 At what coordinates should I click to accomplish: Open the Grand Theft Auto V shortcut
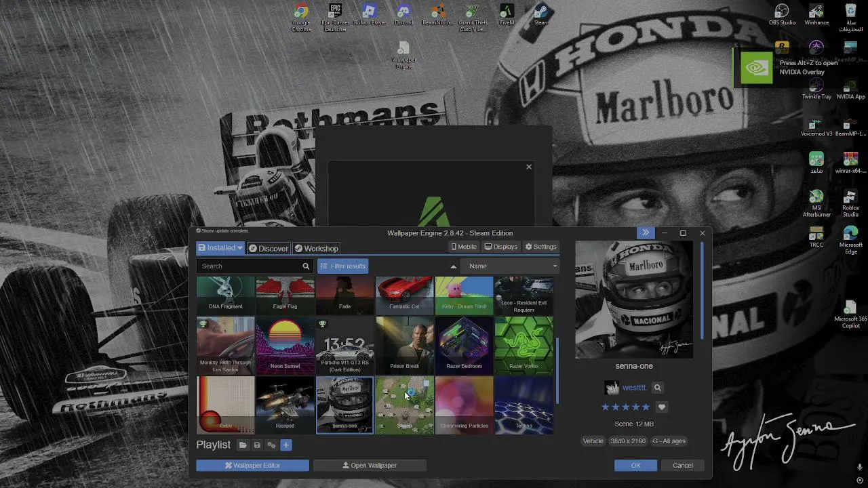click(x=473, y=18)
